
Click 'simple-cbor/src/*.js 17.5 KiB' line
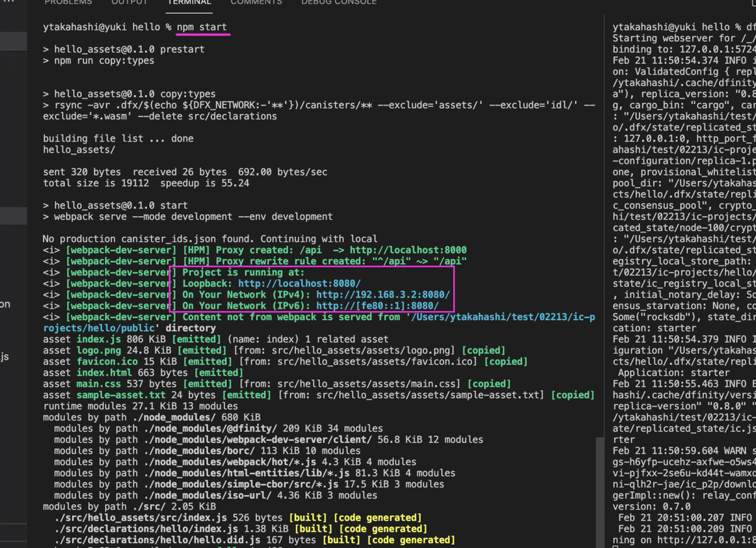[x=249, y=484]
